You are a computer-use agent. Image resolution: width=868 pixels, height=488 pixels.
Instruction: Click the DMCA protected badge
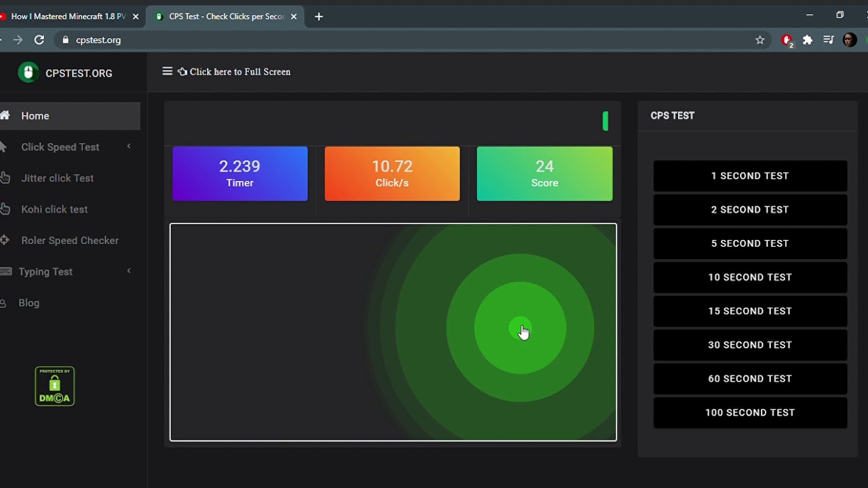pyautogui.click(x=55, y=386)
